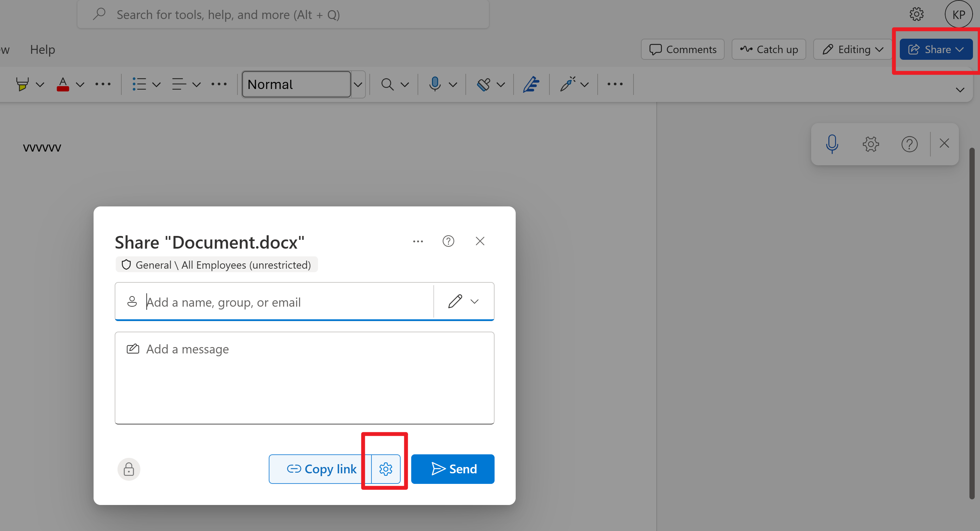Open the Help menu tab
This screenshot has height=531, width=980.
(43, 50)
